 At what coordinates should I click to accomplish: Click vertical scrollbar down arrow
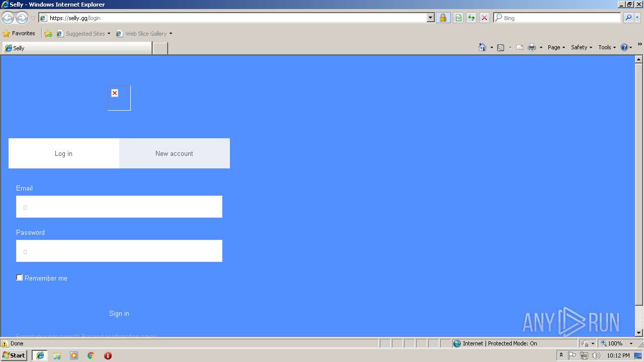639,332
